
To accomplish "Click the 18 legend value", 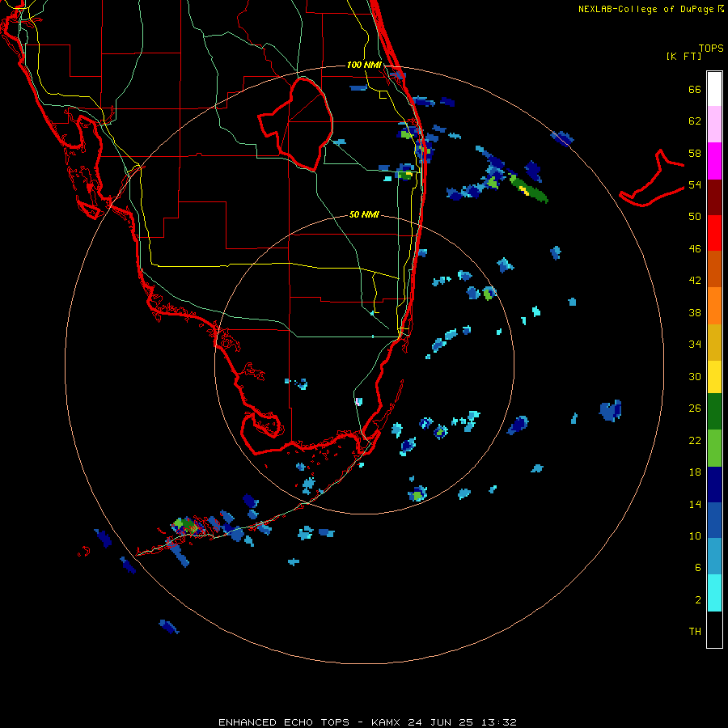I will click(x=695, y=472).
